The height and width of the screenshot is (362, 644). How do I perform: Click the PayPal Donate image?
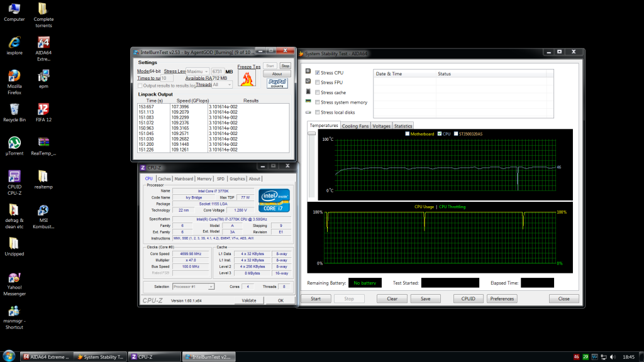(277, 82)
